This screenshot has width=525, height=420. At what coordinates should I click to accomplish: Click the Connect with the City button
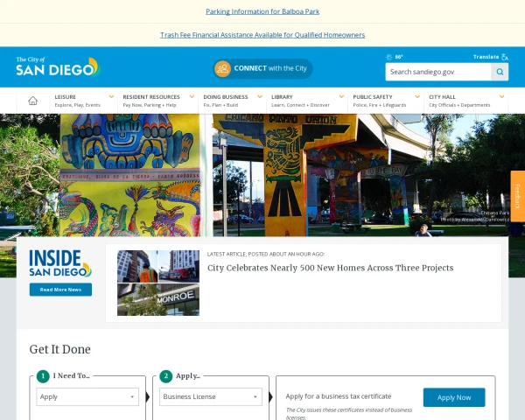[262, 68]
